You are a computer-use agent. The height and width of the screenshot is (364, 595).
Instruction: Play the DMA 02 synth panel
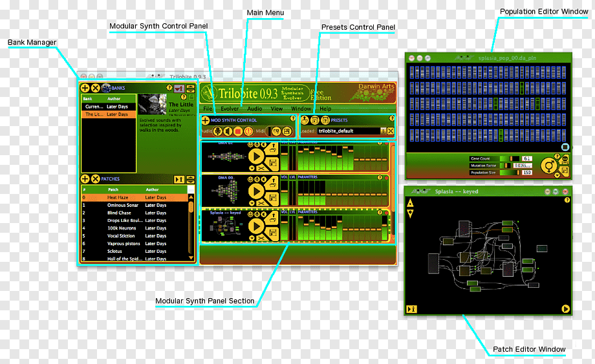tap(256, 156)
